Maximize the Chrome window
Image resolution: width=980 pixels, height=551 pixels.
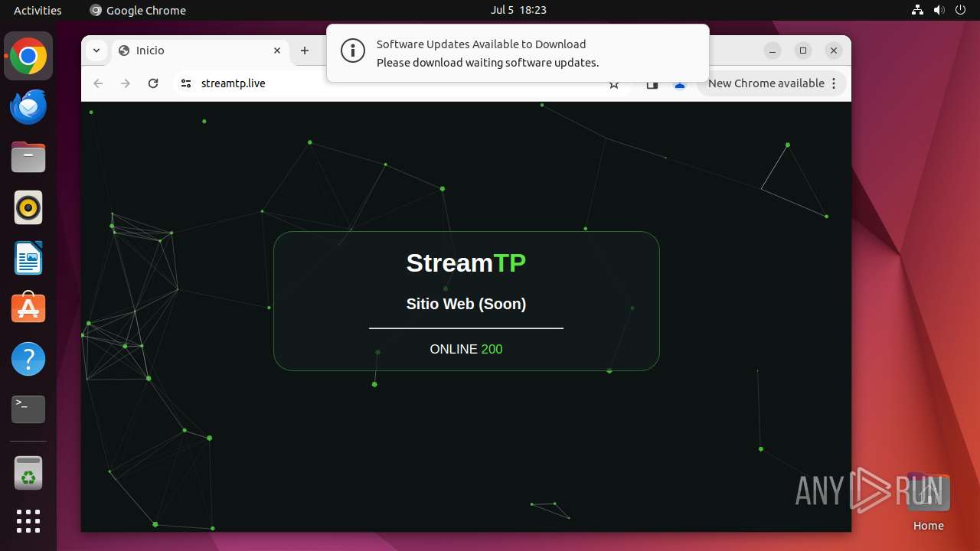point(803,51)
